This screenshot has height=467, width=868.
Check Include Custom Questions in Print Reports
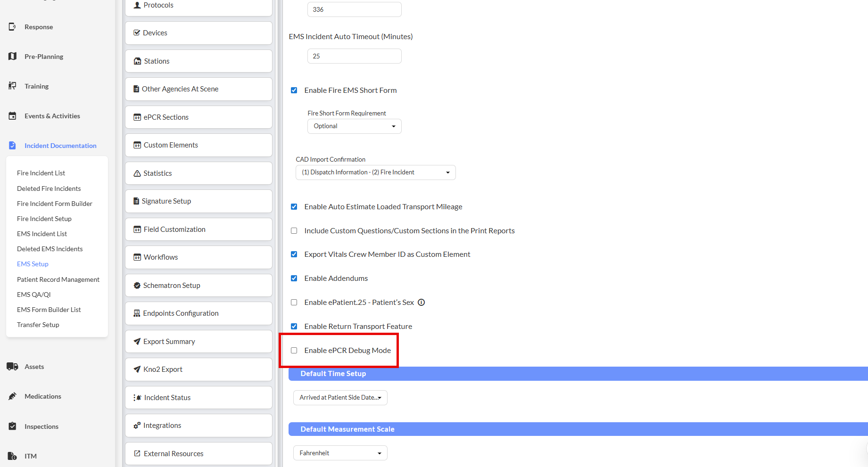(294, 231)
